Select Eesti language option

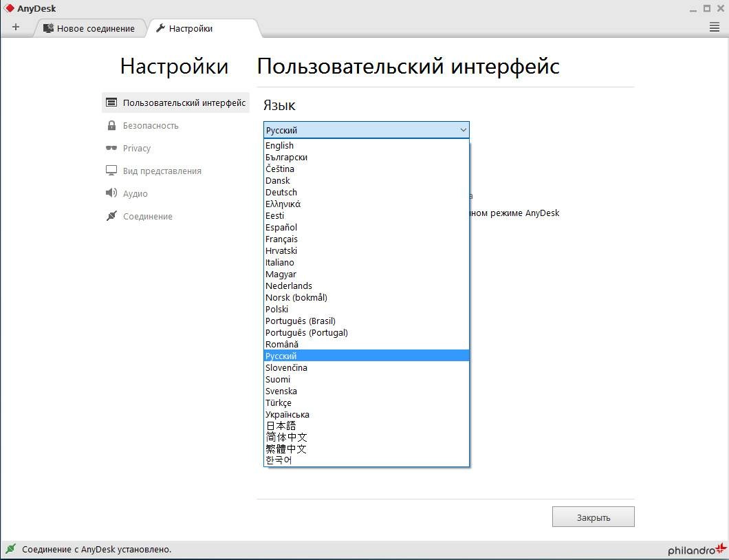(x=367, y=216)
